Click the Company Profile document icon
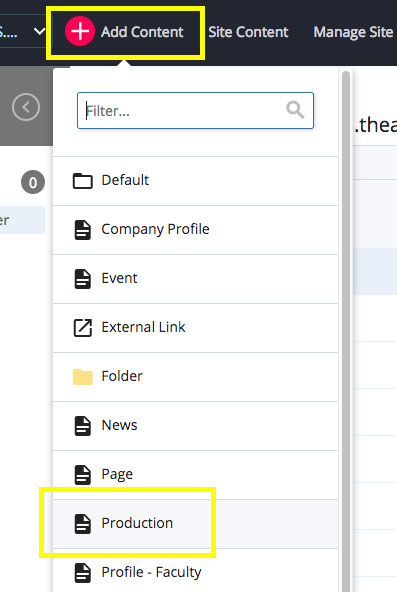 pos(83,230)
